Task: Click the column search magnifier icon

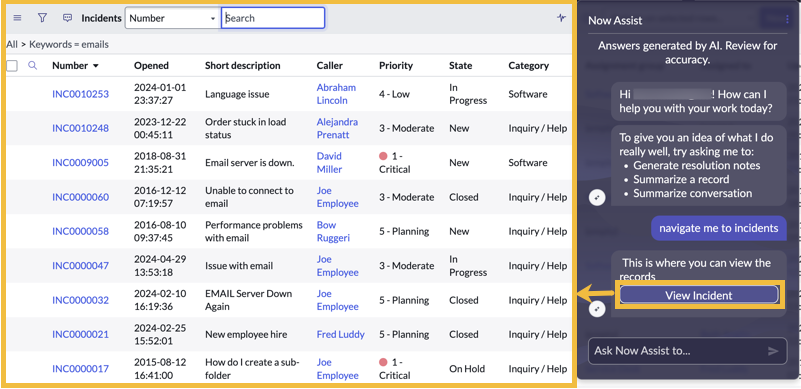Action: click(33, 65)
